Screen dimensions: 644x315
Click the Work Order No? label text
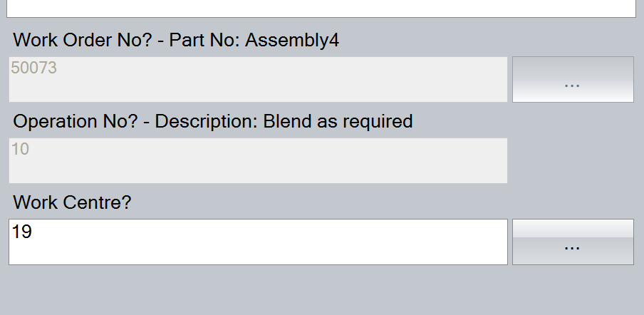click(83, 40)
